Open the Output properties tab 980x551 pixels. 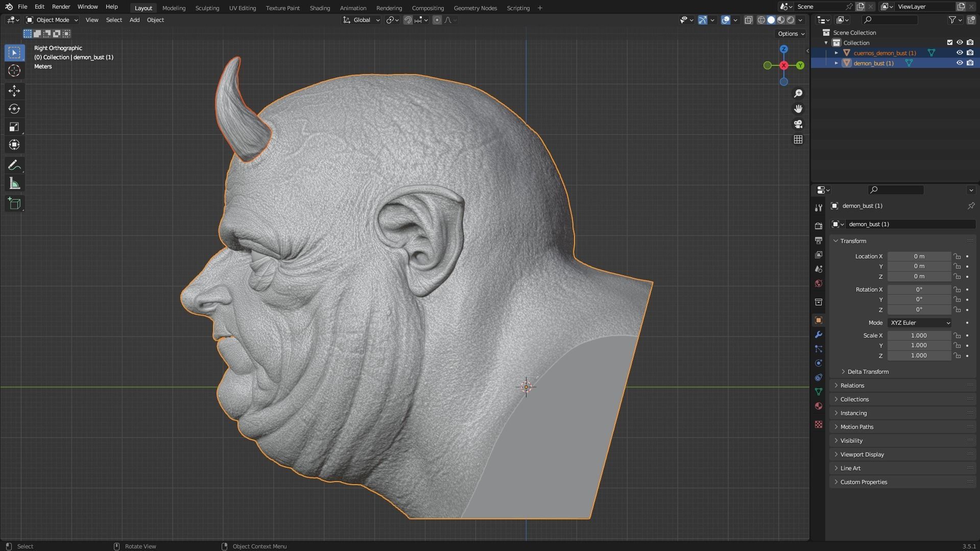pyautogui.click(x=819, y=241)
